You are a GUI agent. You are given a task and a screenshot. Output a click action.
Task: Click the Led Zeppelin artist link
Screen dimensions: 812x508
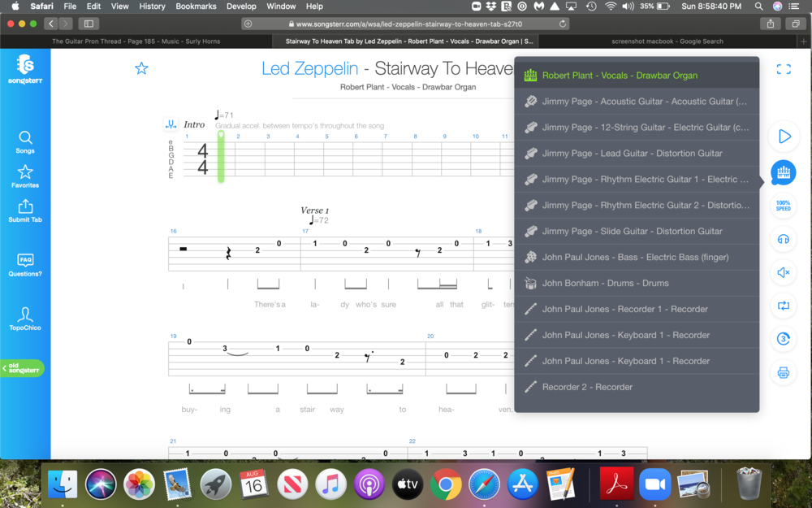(309, 68)
